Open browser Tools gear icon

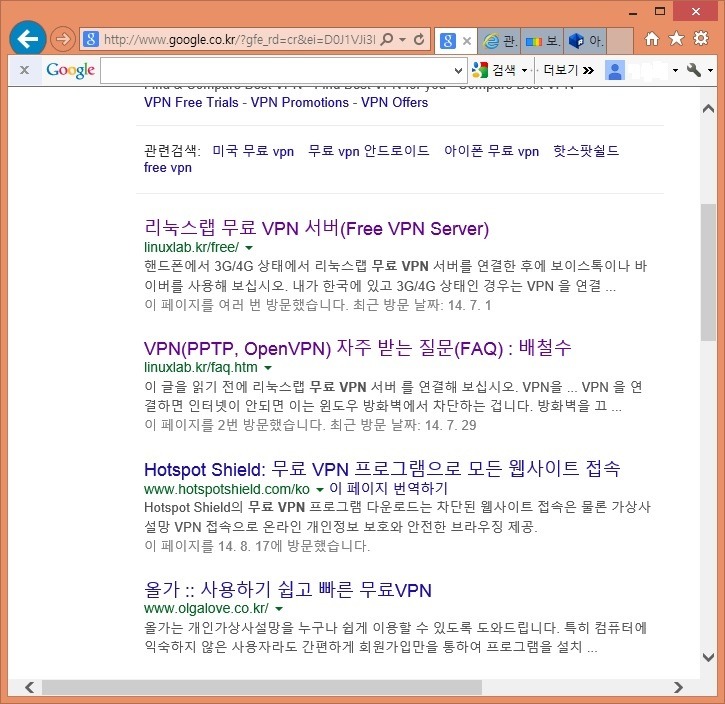[x=701, y=38]
